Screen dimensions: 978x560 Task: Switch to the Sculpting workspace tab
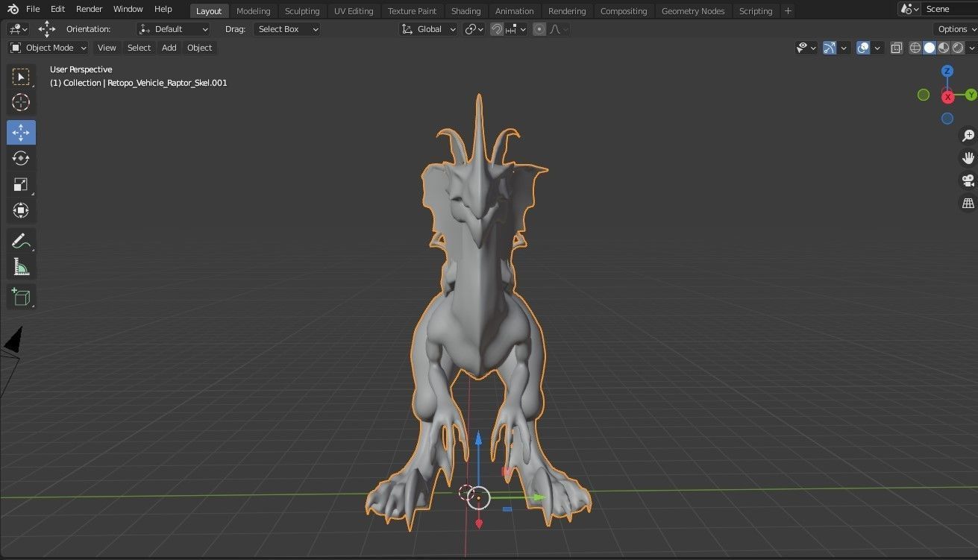[x=302, y=10]
